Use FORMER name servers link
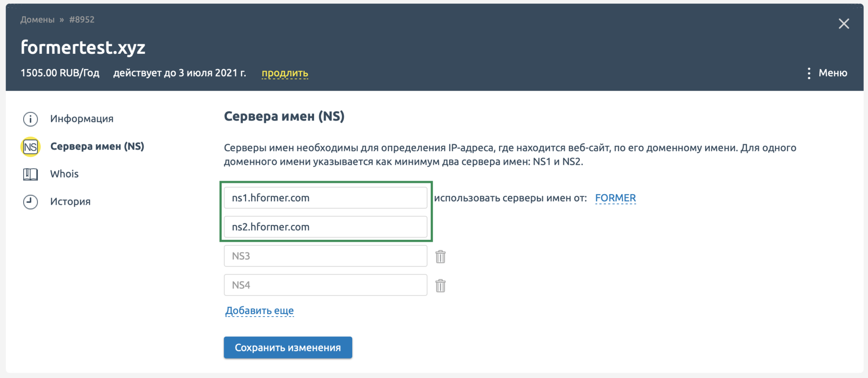The height and width of the screenshot is (378, 868). [615, 198]
